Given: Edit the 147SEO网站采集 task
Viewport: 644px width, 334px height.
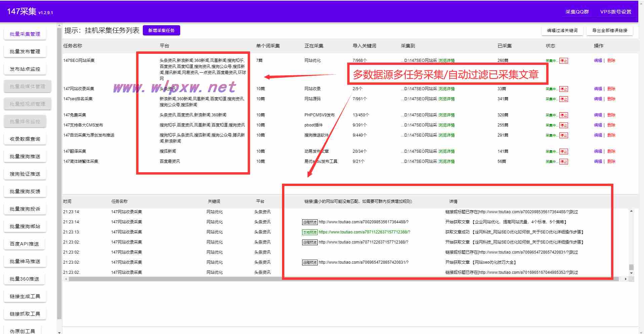Looking at the screenshot, I should coord(598,61).
